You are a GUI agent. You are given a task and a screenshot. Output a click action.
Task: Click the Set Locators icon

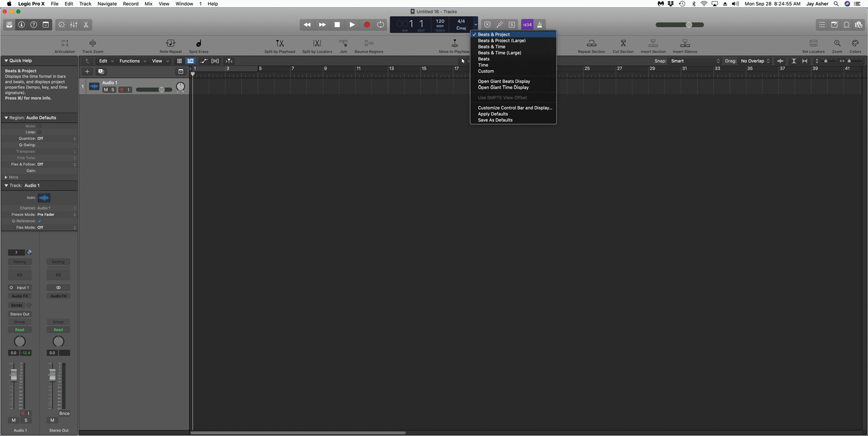click(x=813, y=43)
